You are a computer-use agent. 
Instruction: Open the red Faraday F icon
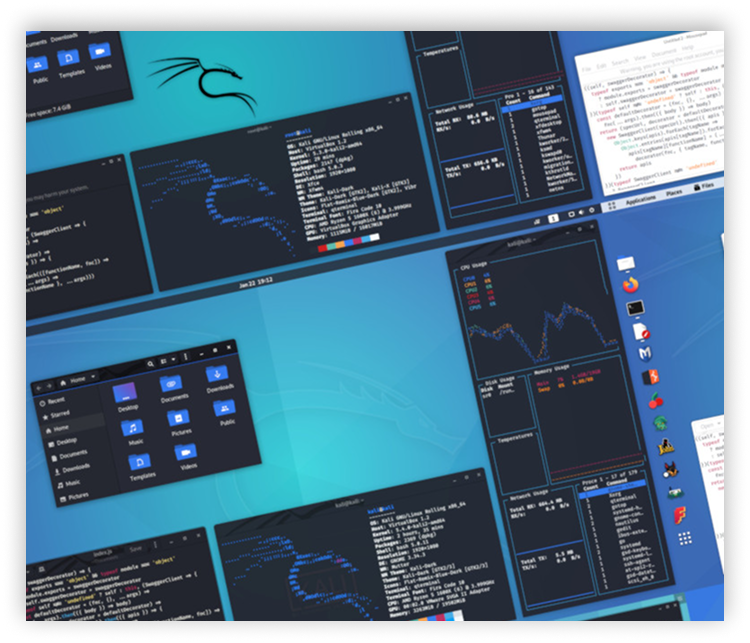tap(680, 515)
